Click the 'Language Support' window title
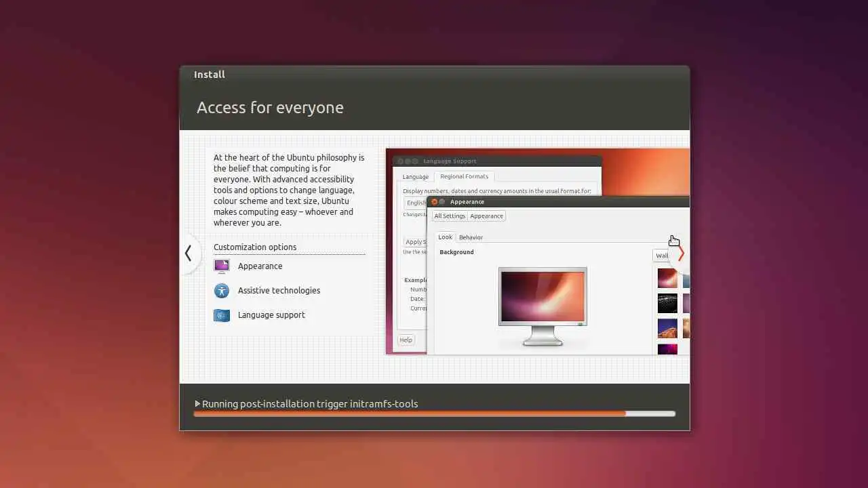This screenshot has height=488, width=868. pyautogui.click(x=450, y=161)
